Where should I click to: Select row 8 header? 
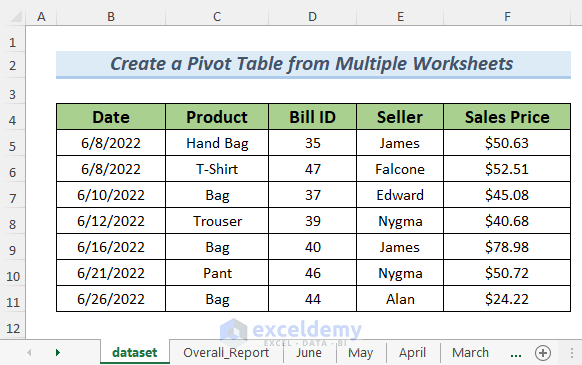point(13,224)
